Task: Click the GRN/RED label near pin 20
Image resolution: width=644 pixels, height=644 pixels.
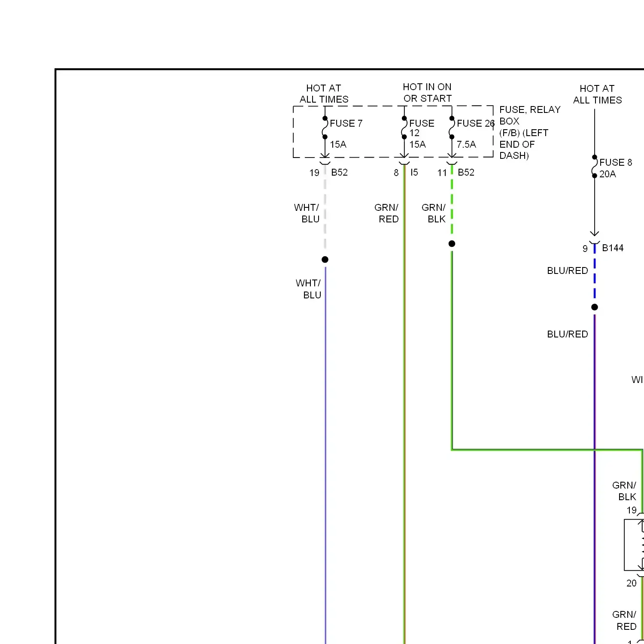Action: 624,620
